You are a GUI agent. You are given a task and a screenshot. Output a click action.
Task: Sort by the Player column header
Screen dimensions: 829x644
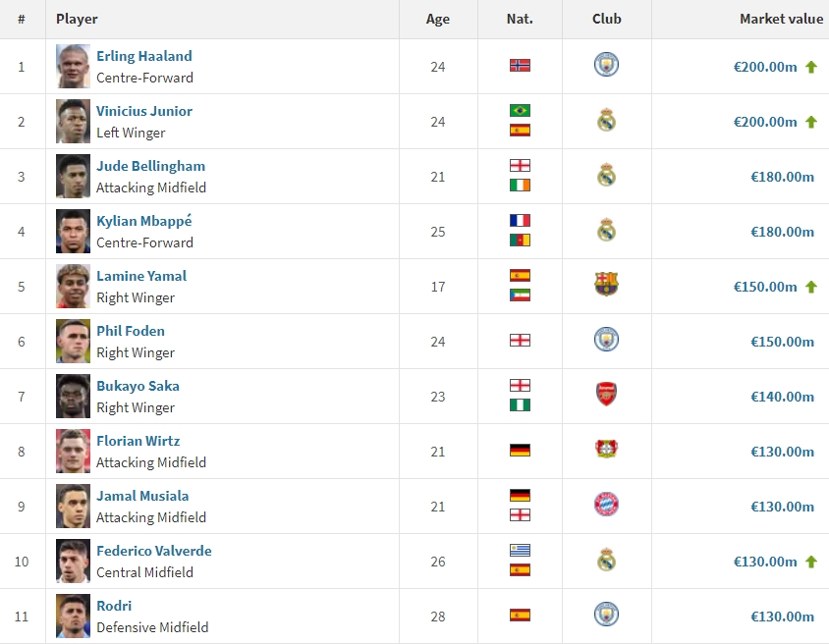(77, 19)
